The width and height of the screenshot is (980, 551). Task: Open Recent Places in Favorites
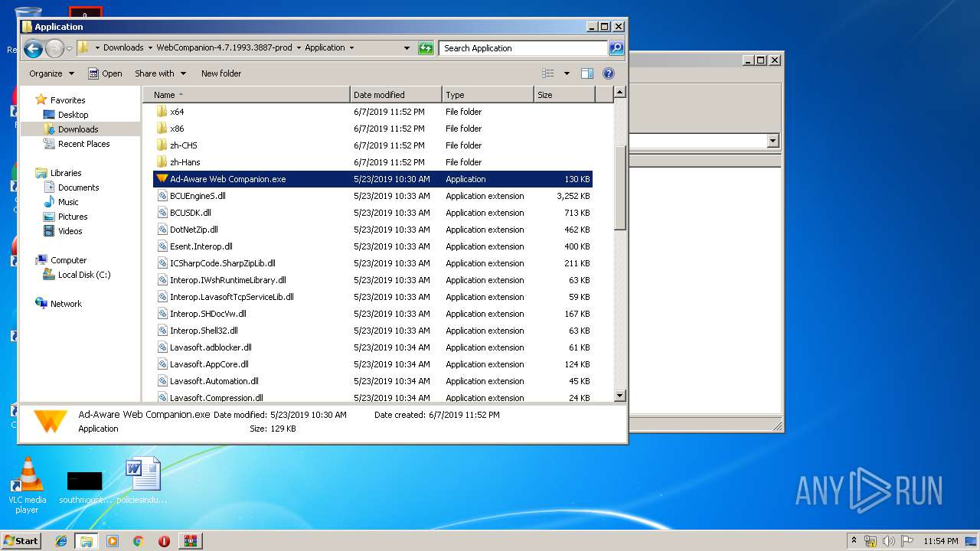(83, 144)
